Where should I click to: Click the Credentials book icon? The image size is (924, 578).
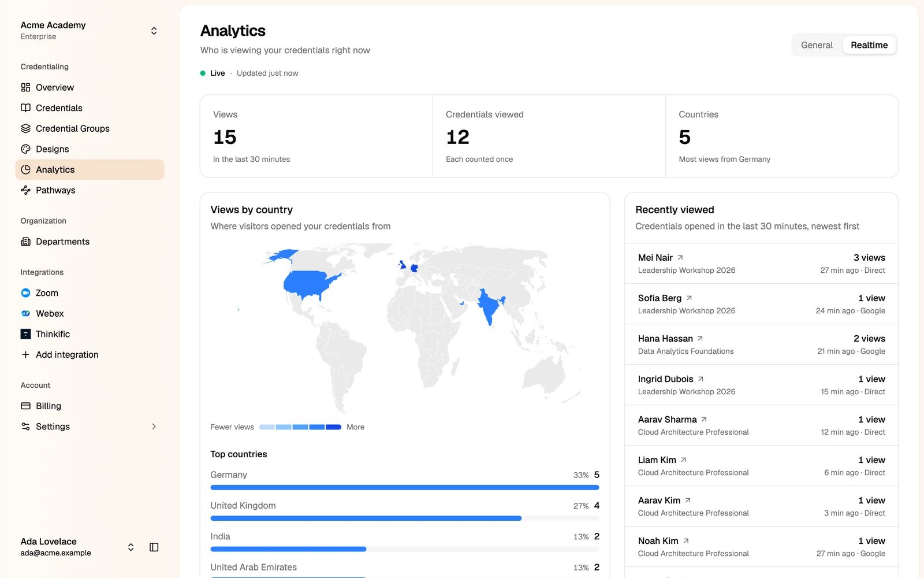[25, 108]
